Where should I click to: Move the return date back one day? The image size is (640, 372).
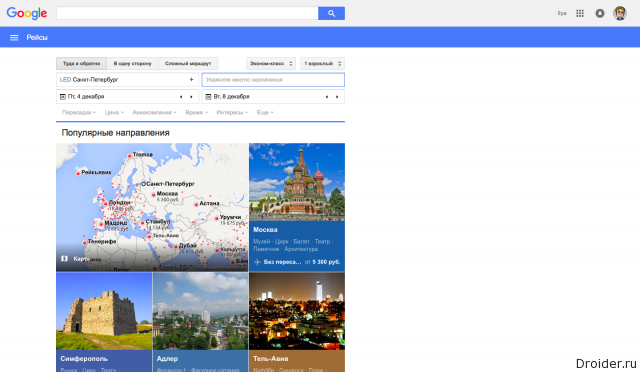[x=327, y=97]
